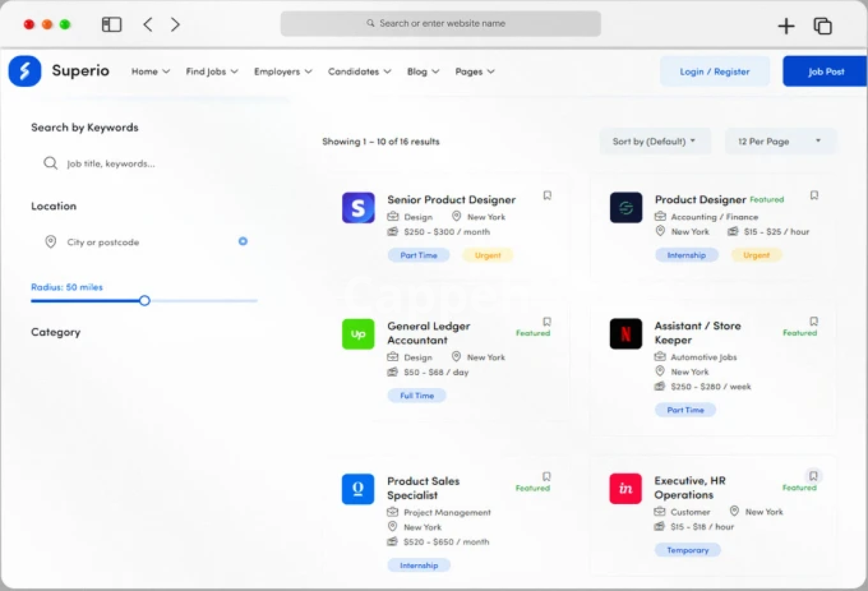Viewport: 868px width, 591px height.
Task: Click the Radius slider handle
Action: click(145, 301)
